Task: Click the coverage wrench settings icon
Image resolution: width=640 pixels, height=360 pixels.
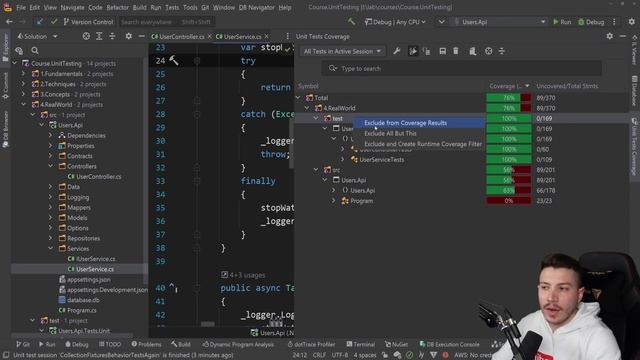Action: pos(396,51)
